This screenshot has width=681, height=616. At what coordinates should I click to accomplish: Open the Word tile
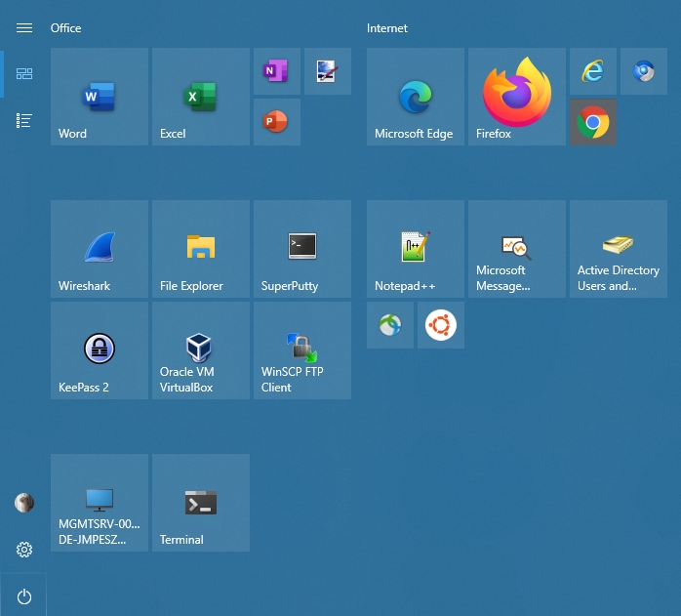(100, 97)
